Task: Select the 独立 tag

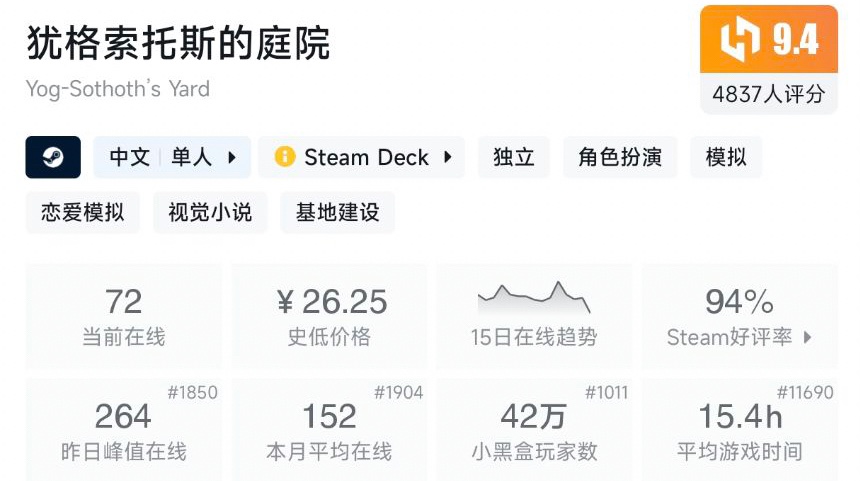Action: coord(514,157)
